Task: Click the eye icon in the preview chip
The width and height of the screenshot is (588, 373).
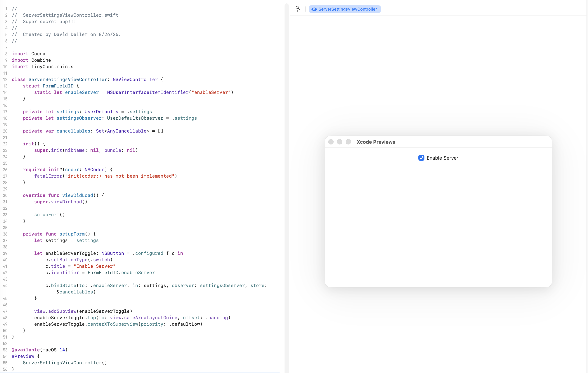Action: (314, 9)
